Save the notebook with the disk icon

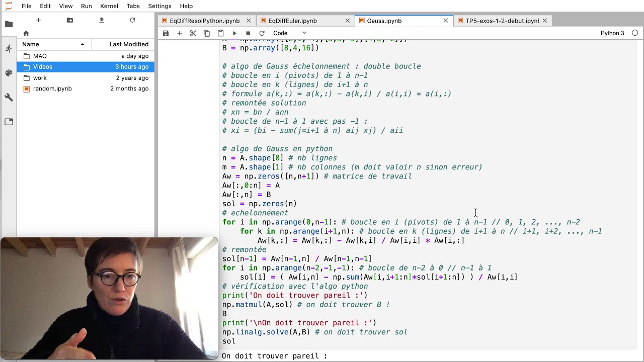pyautogui.click(x=166, y=33)
